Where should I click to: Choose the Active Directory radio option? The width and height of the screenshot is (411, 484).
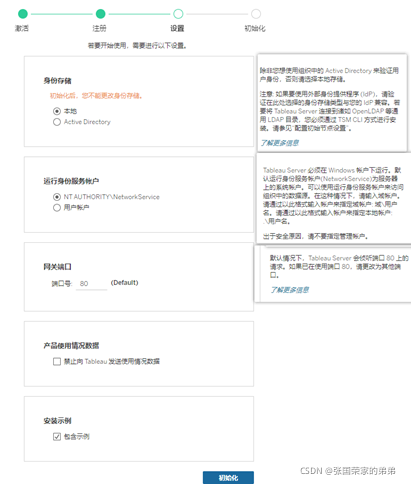click(57, 122)
